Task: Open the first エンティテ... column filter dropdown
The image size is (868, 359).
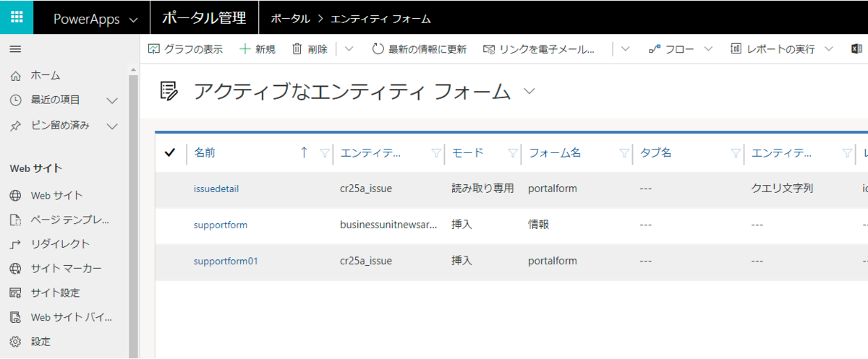Action: (436, 152)
